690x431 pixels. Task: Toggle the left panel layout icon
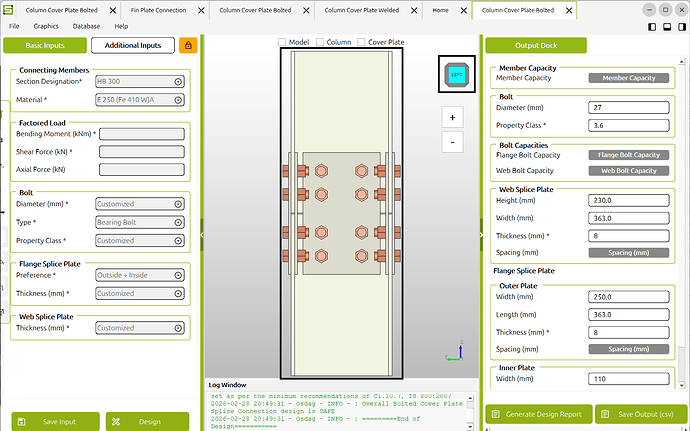650,26
